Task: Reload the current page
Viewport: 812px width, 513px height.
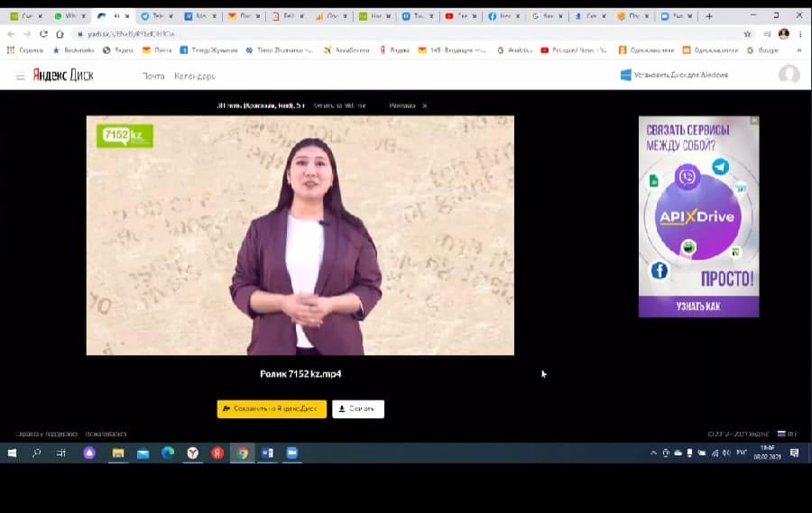Action: (43, 34)
